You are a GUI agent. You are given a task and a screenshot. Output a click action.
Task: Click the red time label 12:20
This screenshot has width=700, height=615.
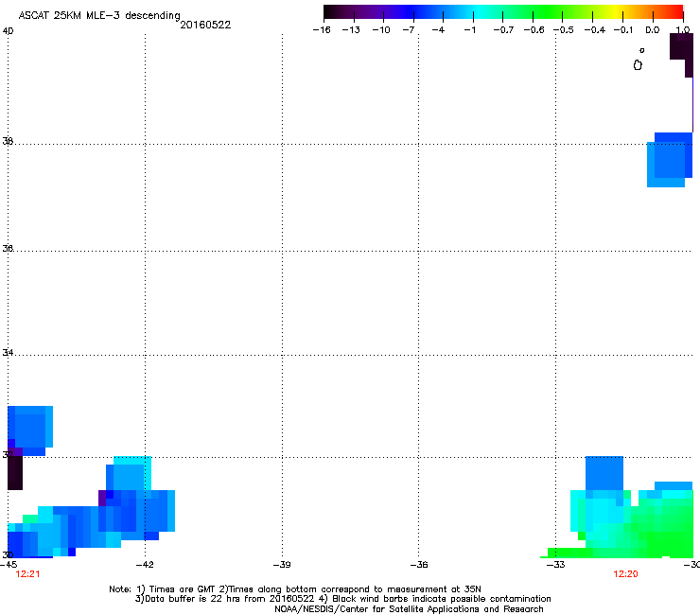[625, 574]
